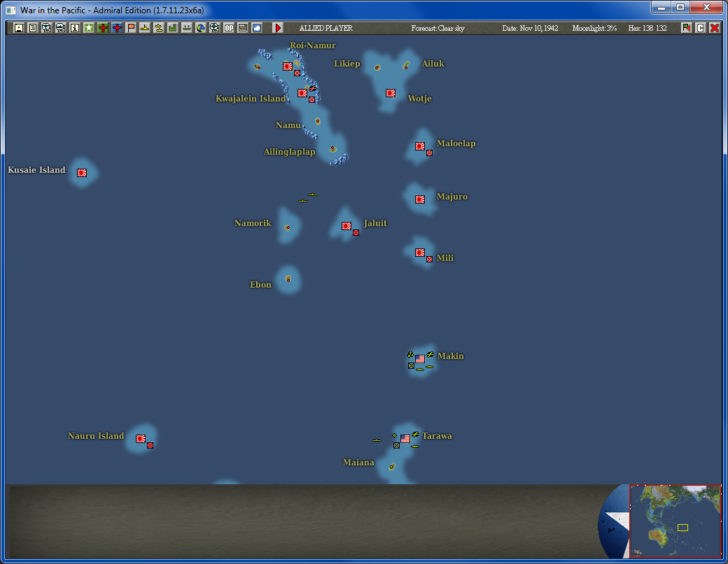Click the floppy disk save game icon
The image size is (728, 564).
[x=19, y=28]
